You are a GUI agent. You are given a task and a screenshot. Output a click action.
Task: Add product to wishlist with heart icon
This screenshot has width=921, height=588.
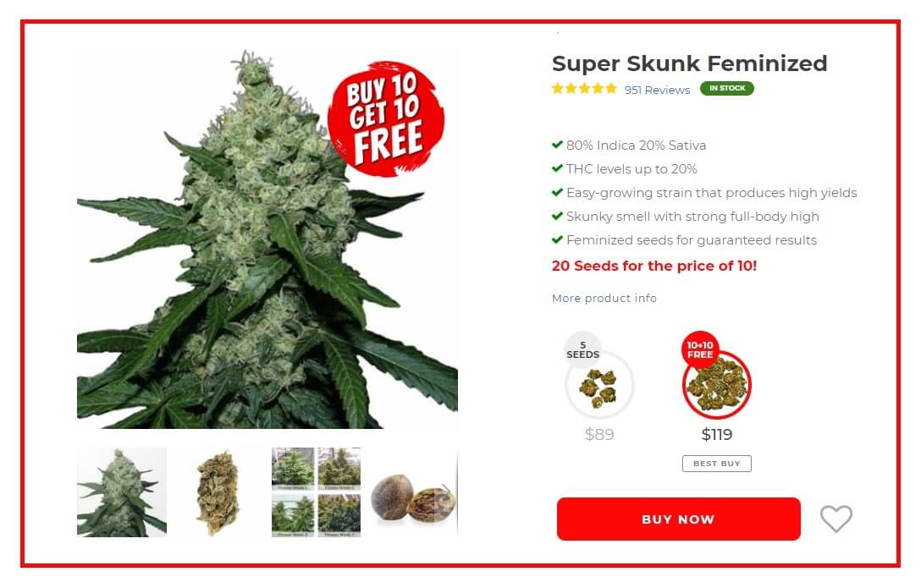tap(836, 519)
